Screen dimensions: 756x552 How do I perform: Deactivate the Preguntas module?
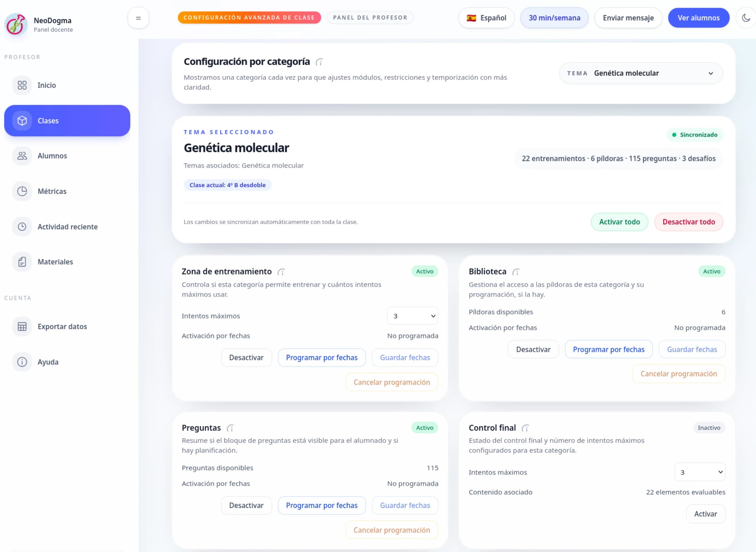pyautogui.click(x=246, y=505)
